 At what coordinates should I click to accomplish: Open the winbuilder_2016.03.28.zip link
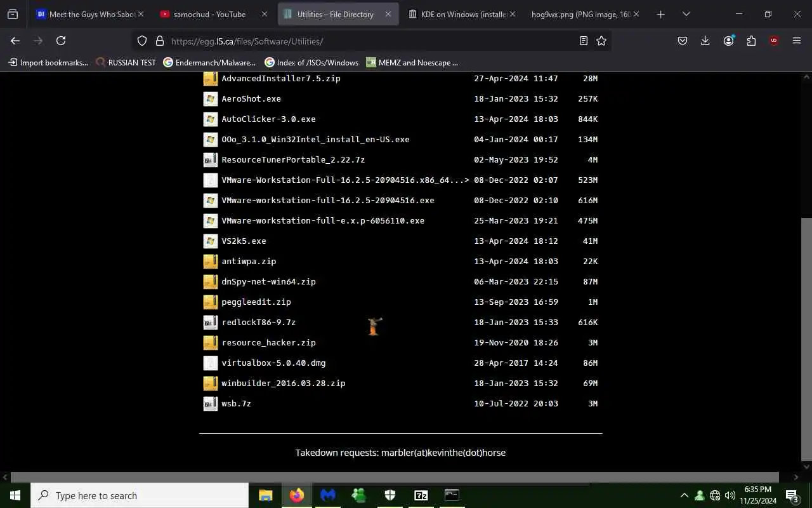coord(284,384)
